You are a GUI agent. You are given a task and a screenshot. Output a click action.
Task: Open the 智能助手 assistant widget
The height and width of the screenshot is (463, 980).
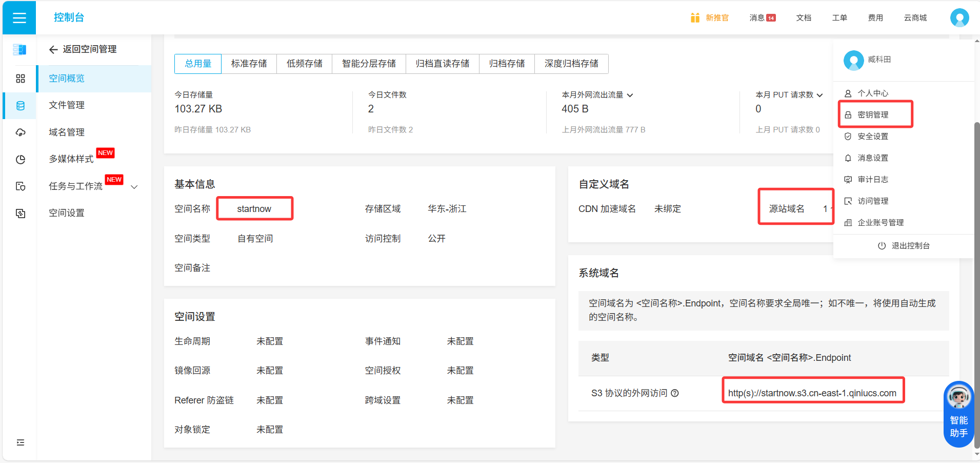tap(958, 414)
